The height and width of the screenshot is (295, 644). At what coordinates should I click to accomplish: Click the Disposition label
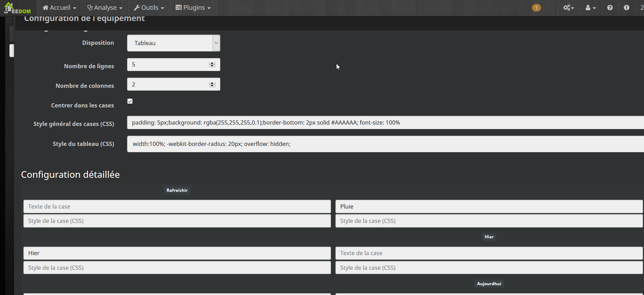pos(98,43)
